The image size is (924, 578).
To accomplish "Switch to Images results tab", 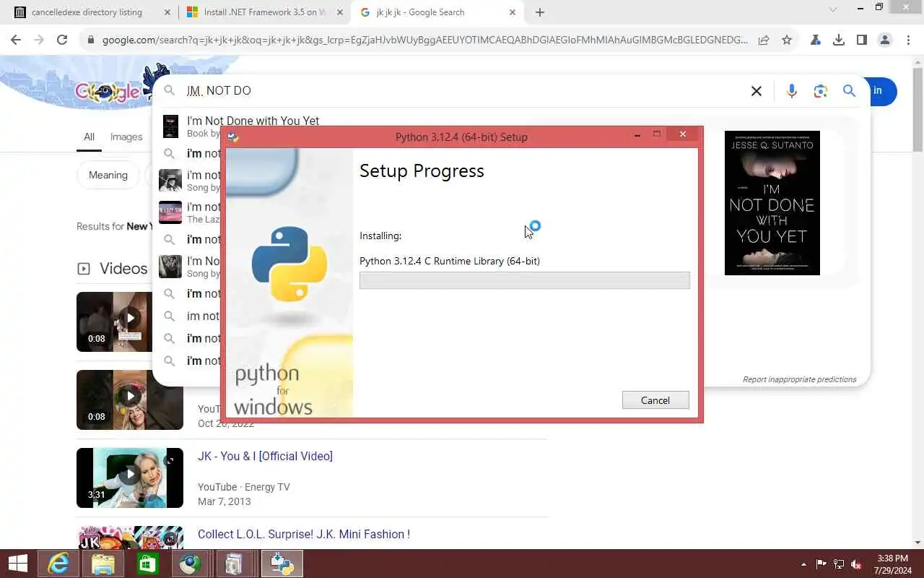I will (x=126, y=137).
